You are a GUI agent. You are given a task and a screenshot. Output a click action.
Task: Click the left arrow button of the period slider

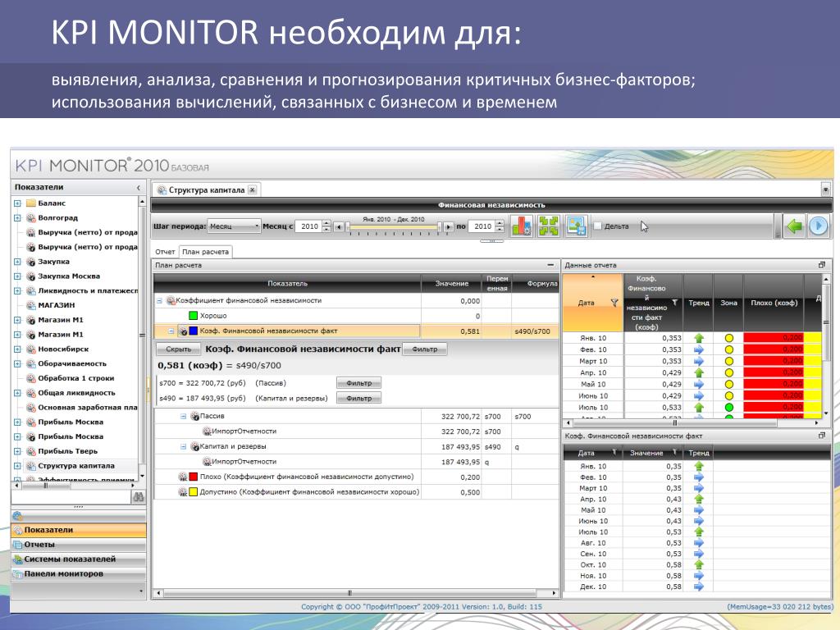click(x=339, y=226)
